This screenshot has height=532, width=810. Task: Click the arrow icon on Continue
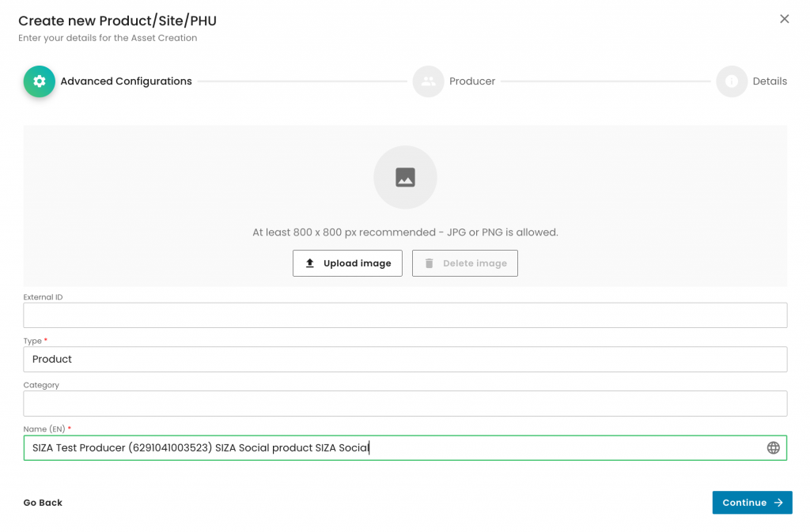[x=778, y=503]
